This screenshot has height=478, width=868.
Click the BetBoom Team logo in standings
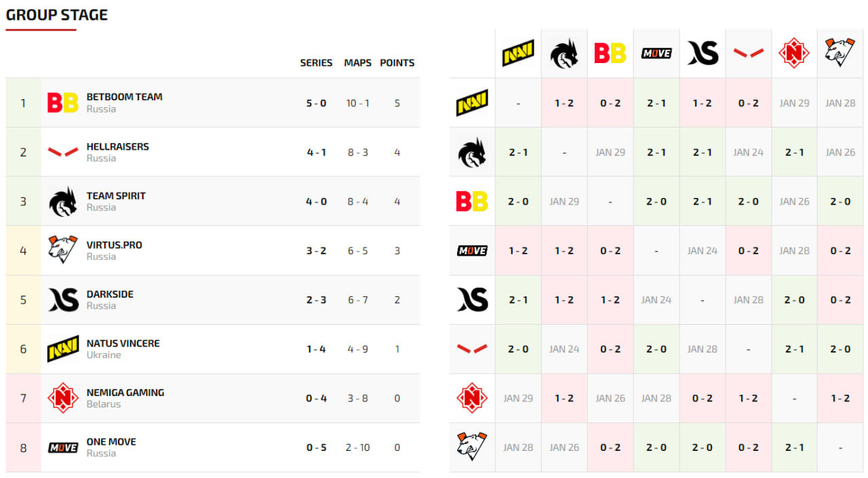pyautogui.click(x=63, y=103)
